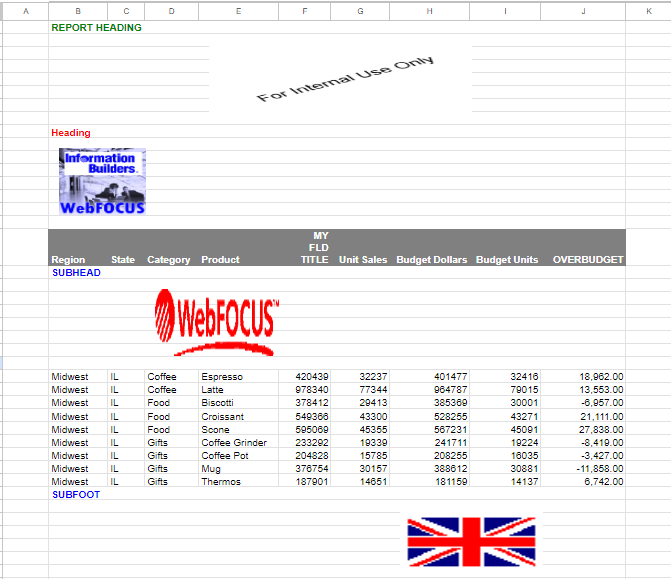Select the British flag image
Screen dimensions: 671x579
coord(472,542)
